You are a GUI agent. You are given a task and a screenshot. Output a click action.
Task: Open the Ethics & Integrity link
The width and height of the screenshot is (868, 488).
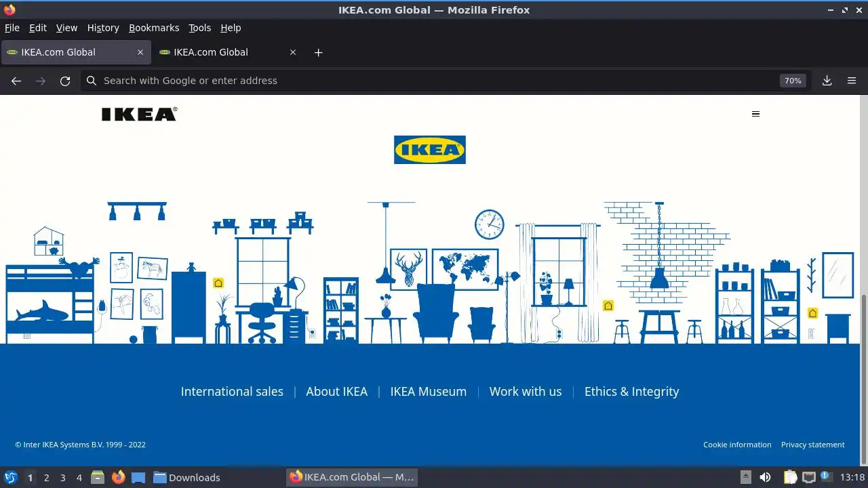(x=632, y=392)
